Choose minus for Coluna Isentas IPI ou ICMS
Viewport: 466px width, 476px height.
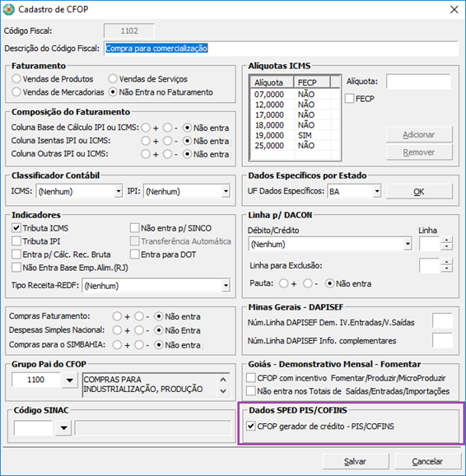click(x=168, y=141)
